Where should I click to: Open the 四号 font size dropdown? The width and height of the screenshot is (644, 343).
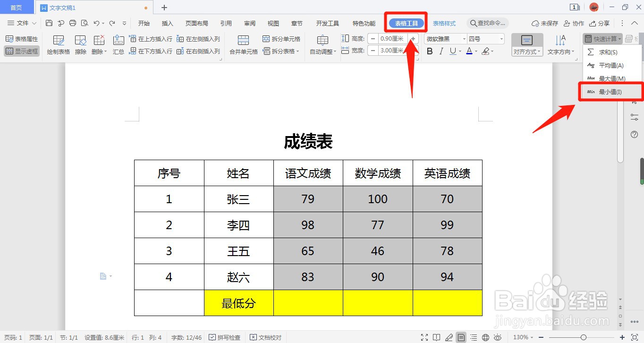pyautogui.click(x=483, y=38)
